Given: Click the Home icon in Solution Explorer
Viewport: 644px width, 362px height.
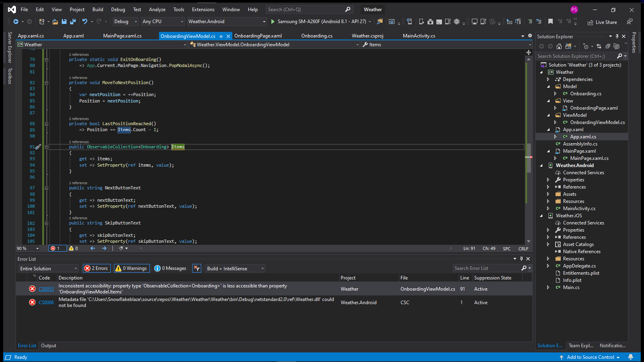Looking at the screenshot, I should pyautogui.click(x=559, y=46).
